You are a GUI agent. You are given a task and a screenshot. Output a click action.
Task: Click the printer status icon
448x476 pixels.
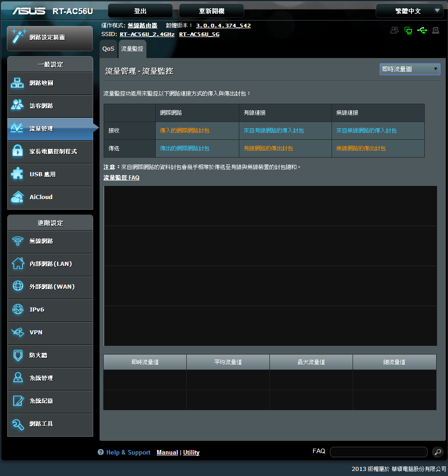click(x=436, y=30)
